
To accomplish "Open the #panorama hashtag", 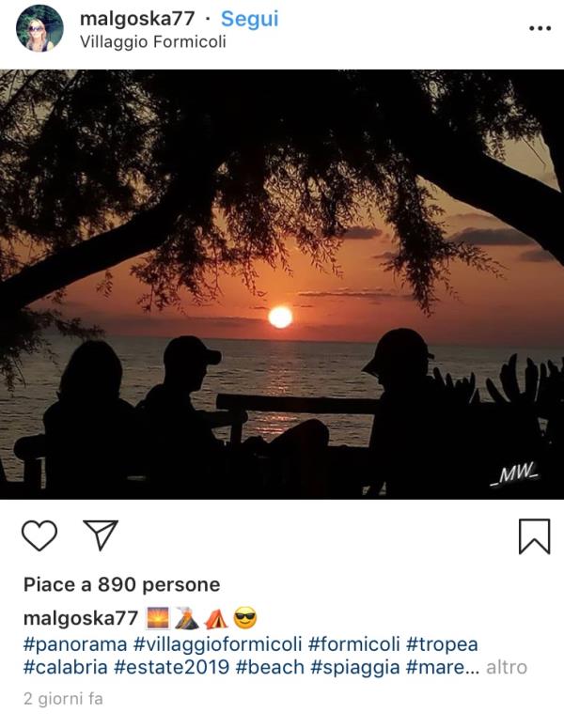I will (x=73, y=643).
